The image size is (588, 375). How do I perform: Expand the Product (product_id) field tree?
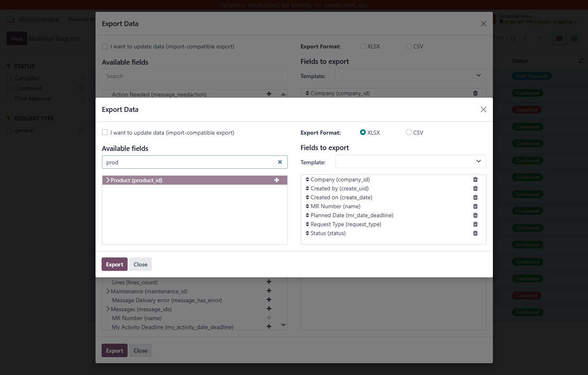pyautogui.click(x=108, y=180)
